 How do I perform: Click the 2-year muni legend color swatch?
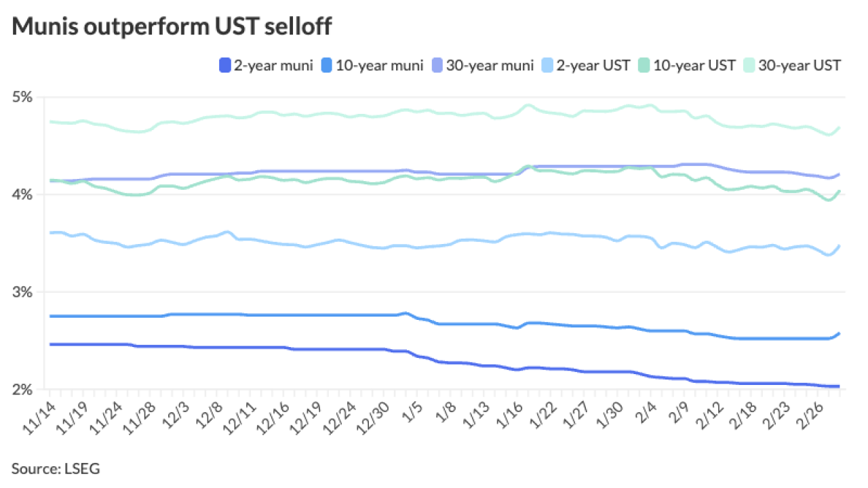tap(225, 66)
